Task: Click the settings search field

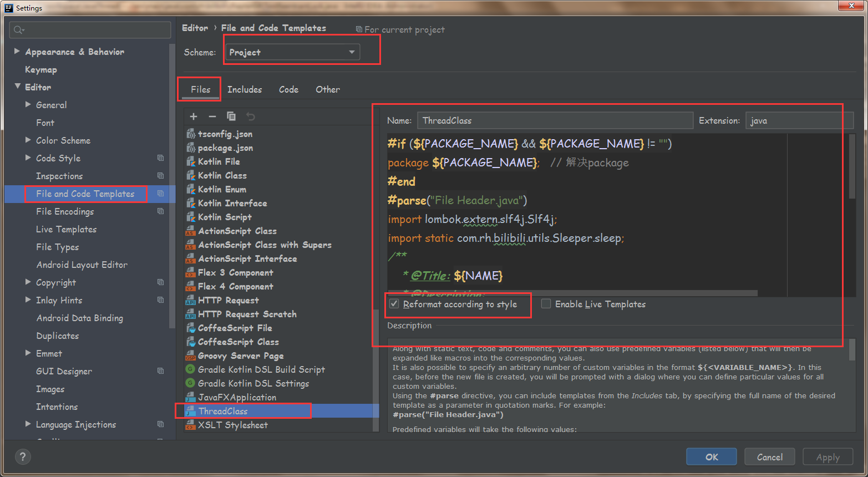Action: pyautogui.click(x=90, y=29)
